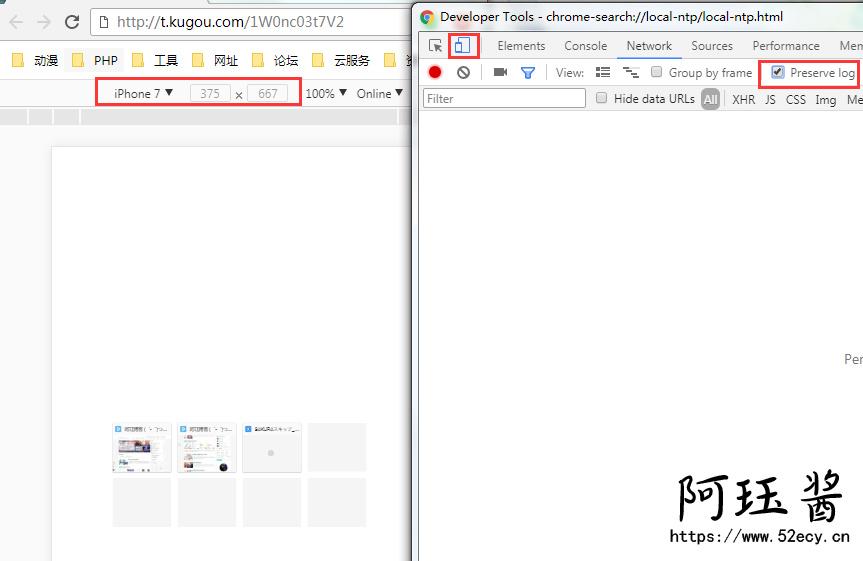Clear the network log
This screenshot has height=561, width=863.
pyautogui.click(x=463, y=73)
